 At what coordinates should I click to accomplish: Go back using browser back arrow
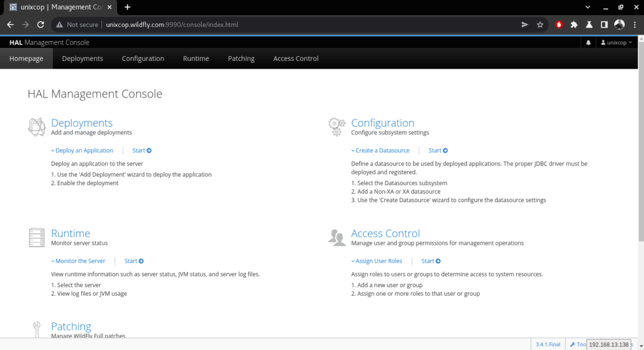pos(10,25)
